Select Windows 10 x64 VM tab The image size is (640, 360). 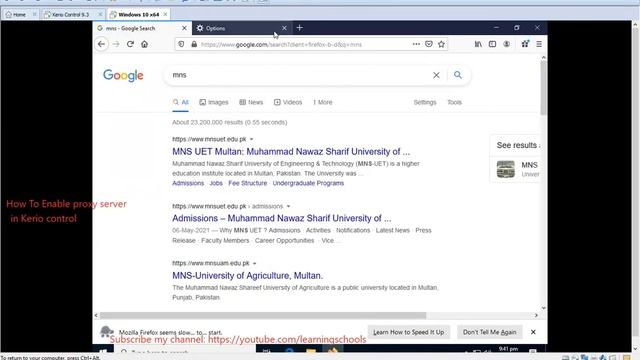coord(138,14)
